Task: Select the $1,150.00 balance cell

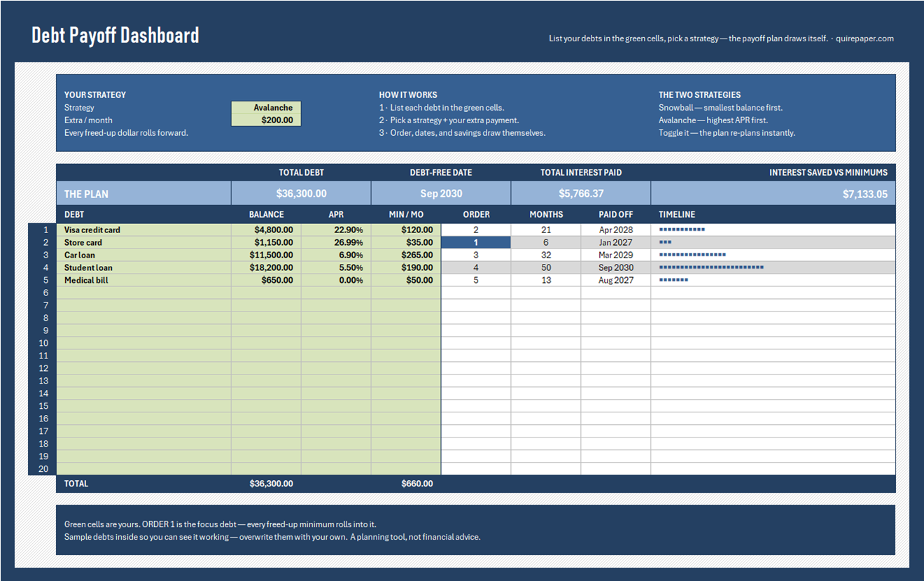Action: point(266,242)
